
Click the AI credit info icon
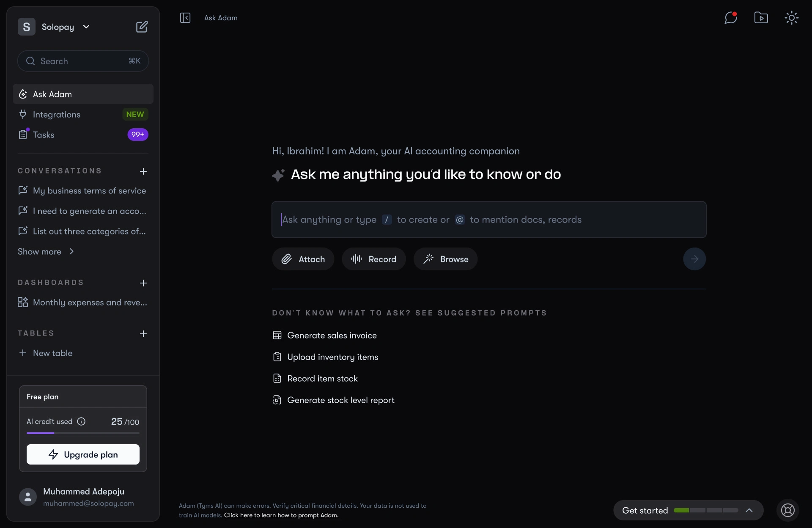pos(81,421)
